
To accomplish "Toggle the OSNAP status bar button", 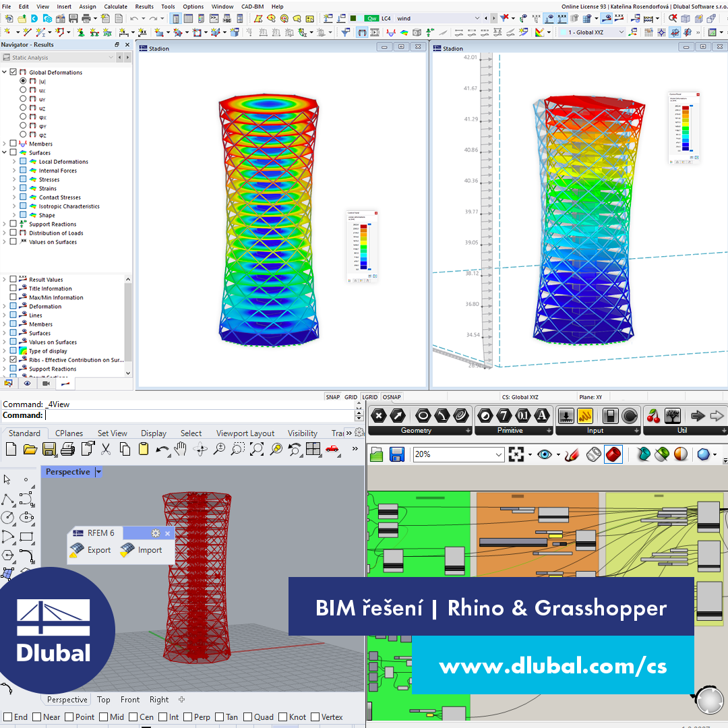I will (x=392, y=397).
